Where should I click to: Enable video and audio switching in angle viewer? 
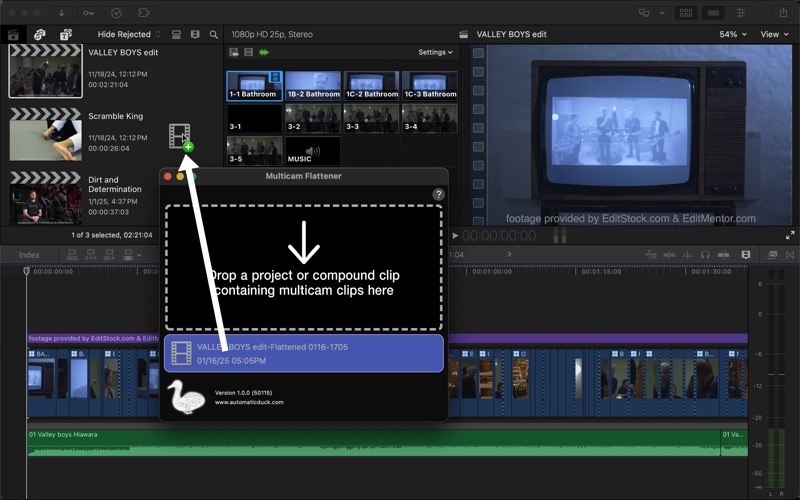234,52
